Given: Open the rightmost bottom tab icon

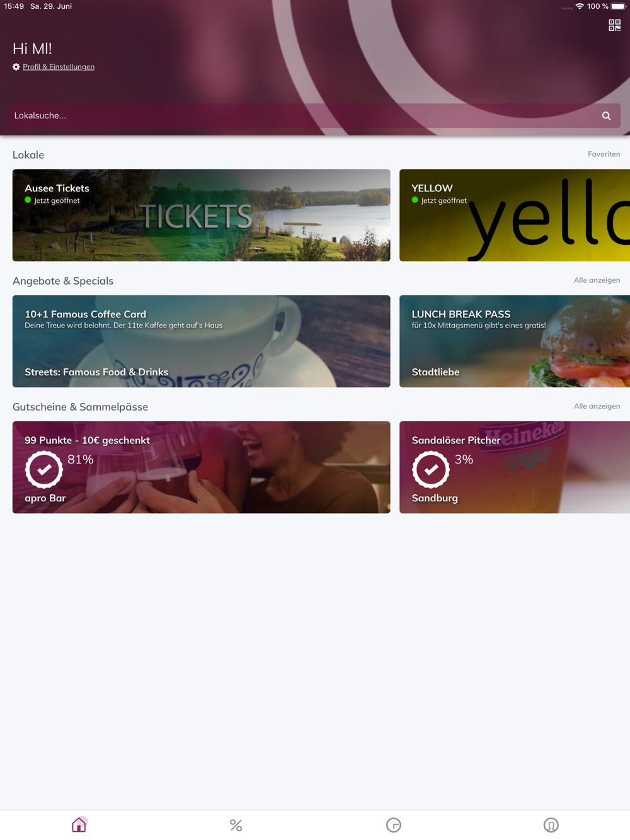Looking at the screenshot, I should pos(551,825).
